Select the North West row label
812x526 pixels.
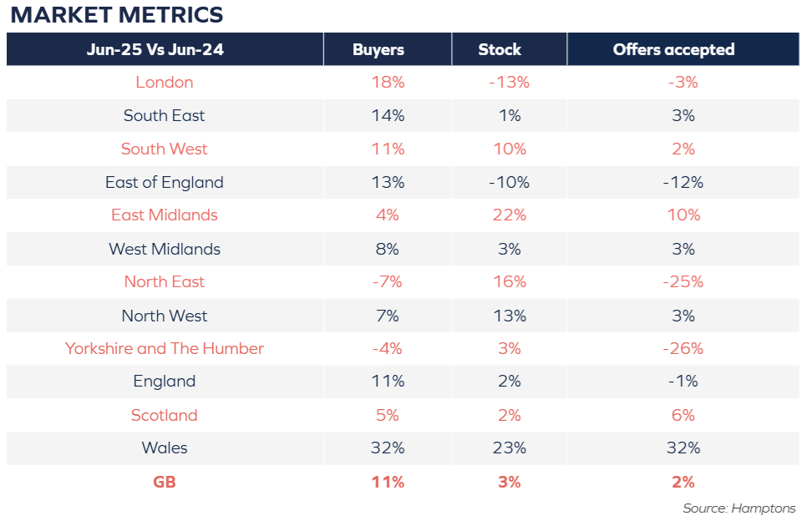[x=165, y=316]
